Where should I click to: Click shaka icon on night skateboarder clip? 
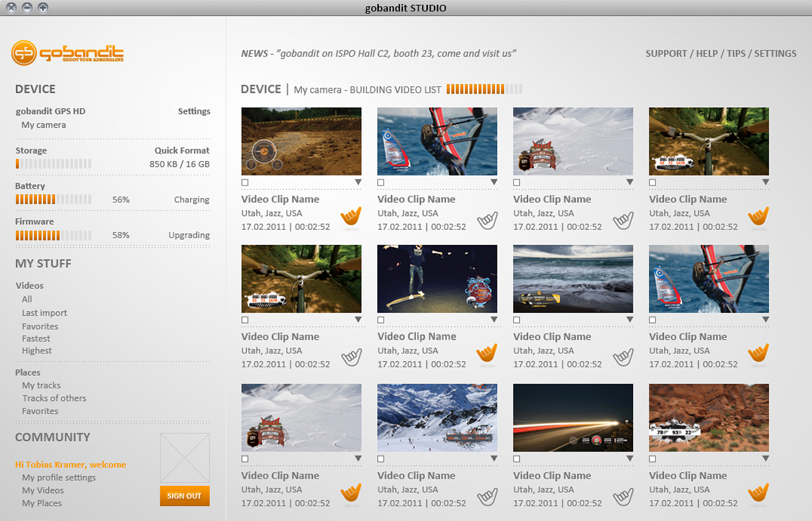click(487, 353)
